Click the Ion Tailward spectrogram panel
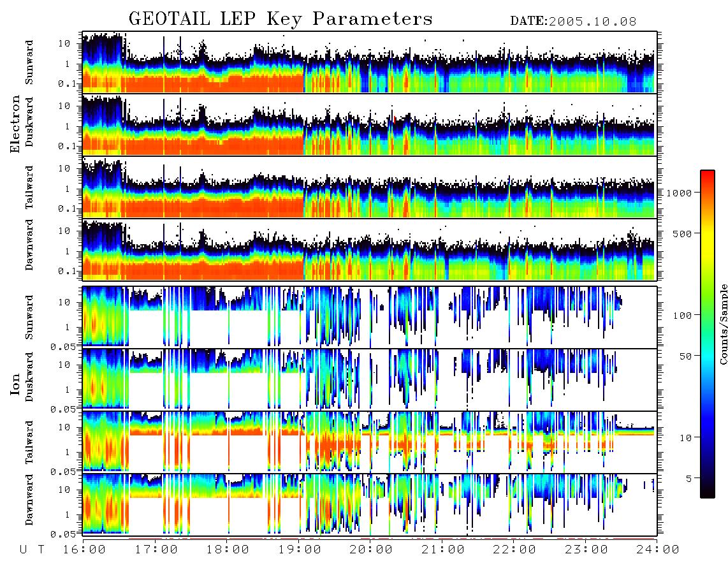 click(370, 442)
